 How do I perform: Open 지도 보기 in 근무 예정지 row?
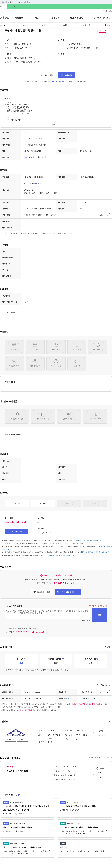click(x=104, y=215)
